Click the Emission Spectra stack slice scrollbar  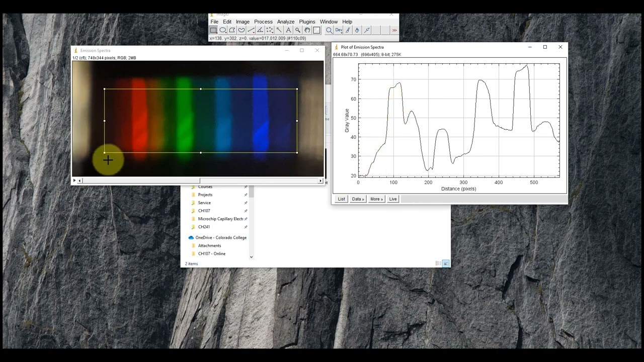[201, 180]
